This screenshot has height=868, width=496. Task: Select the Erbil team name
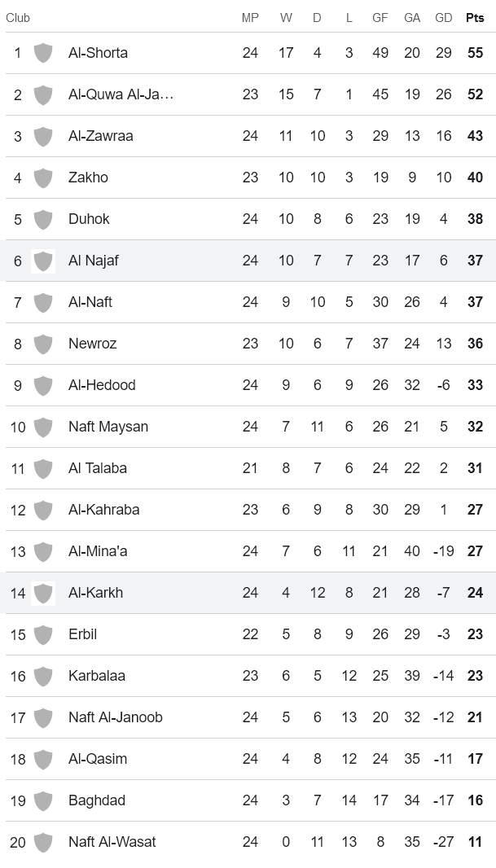tap(82, 634)
